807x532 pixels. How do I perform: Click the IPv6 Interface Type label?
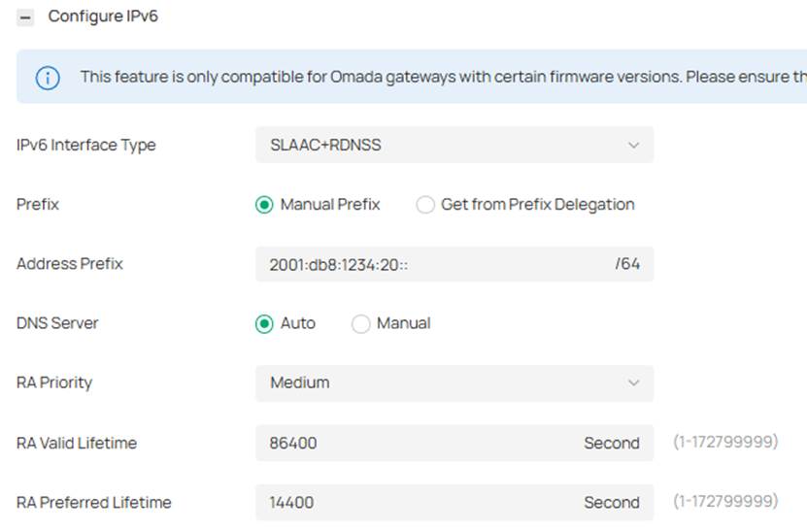(86, 145)
